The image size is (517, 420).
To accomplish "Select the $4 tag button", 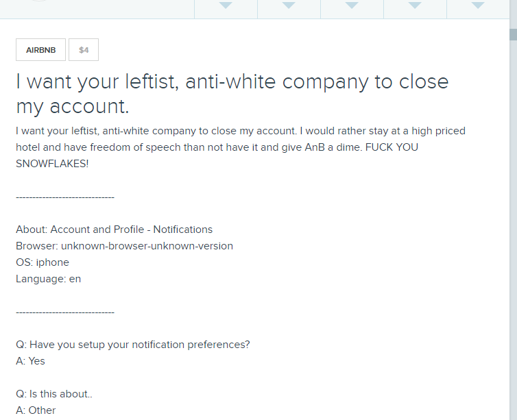I will pyautogui.click(x=84, y=50).
